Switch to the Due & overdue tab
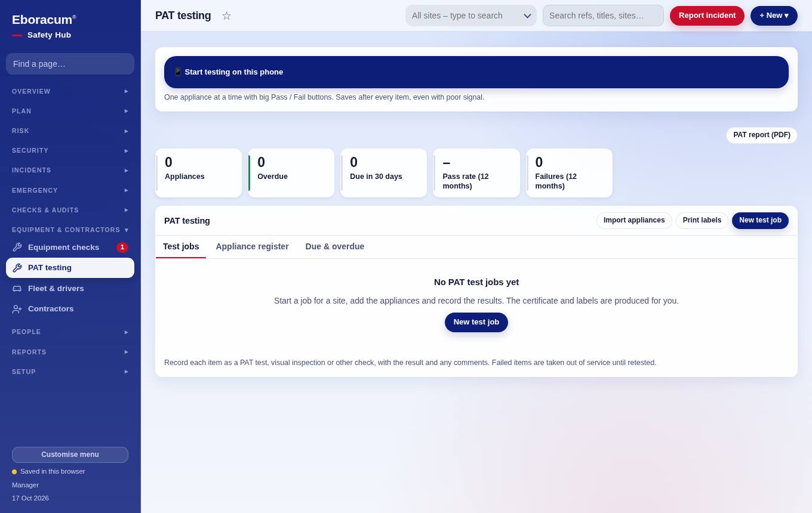This screenshot has height=513, width=812. (335, 246)
